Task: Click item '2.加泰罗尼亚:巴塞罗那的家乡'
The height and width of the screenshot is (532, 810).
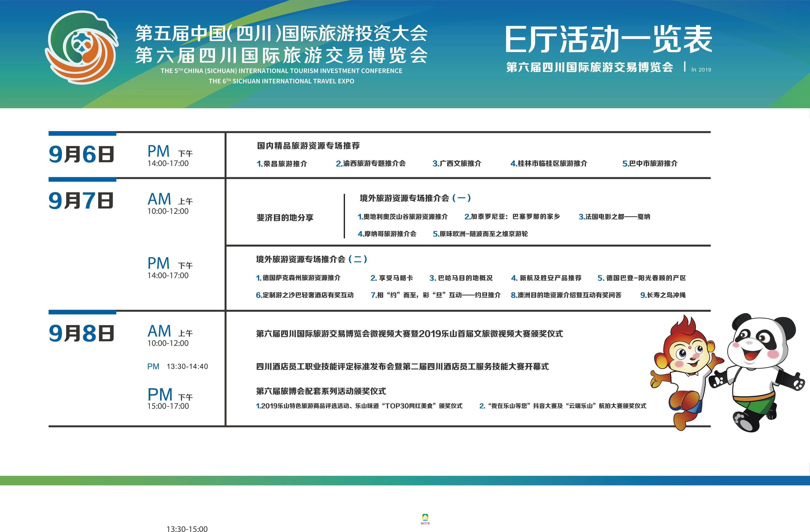Action: [x=512, y=216]
